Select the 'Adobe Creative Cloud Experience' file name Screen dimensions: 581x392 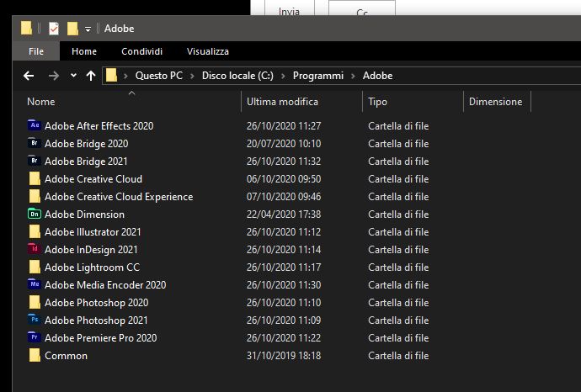pos(119,197)
